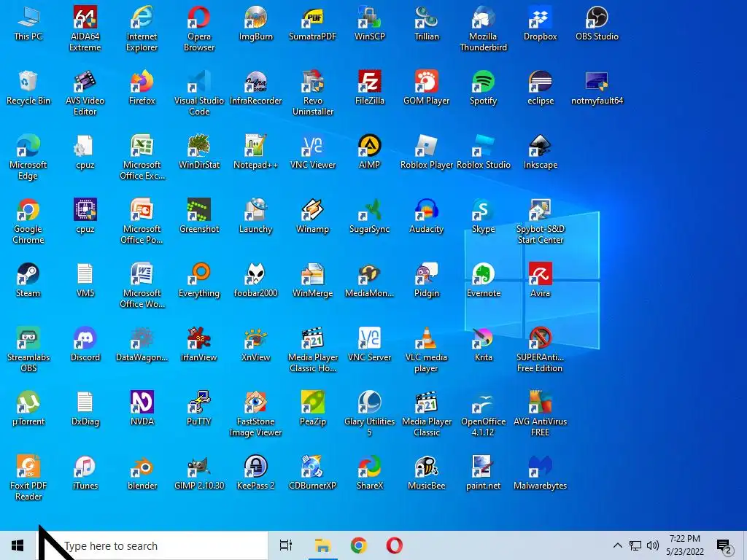The height and width of the screenshot is (560, 747).
Task: Click the Roblox Studio shortcut
Action: click(483, 152)
